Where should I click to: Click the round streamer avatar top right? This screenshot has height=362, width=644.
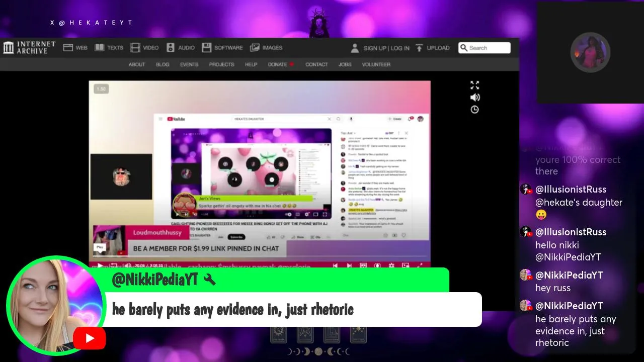(590, 52)
